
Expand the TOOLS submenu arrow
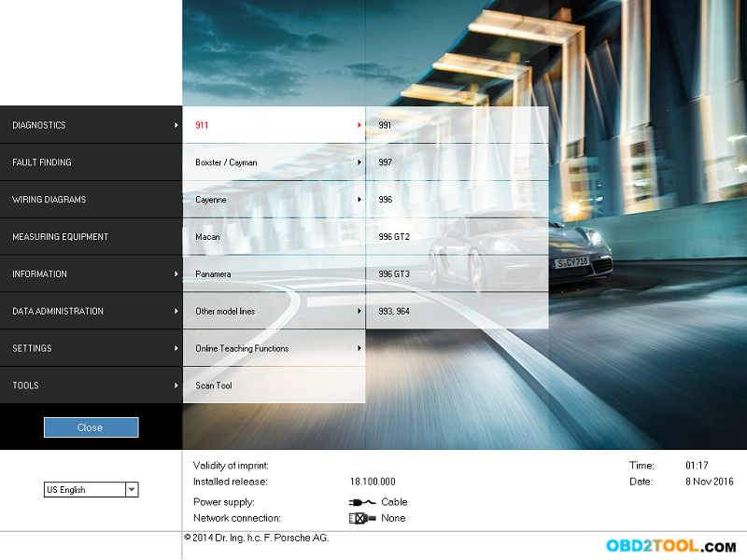(176, 385)
